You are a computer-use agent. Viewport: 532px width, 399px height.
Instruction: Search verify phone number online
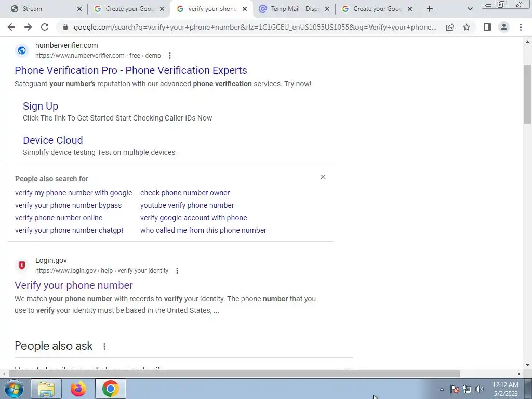(59, 218)
